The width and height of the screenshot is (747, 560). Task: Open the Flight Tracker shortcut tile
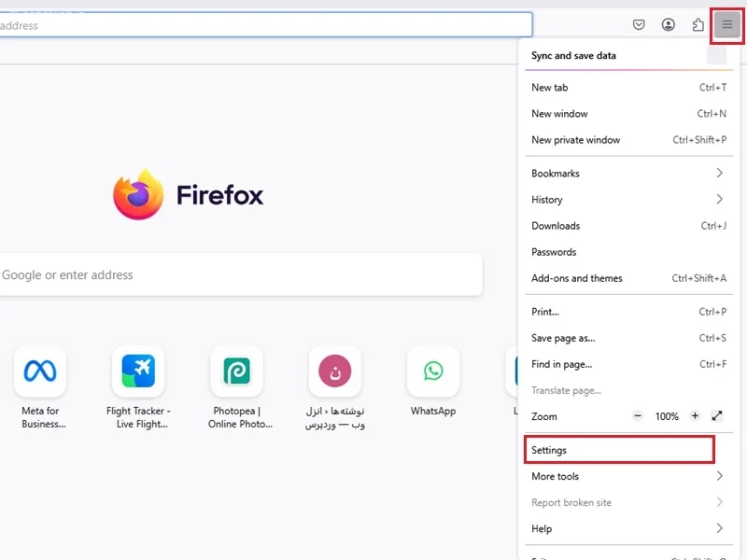[x=138, y=371]
